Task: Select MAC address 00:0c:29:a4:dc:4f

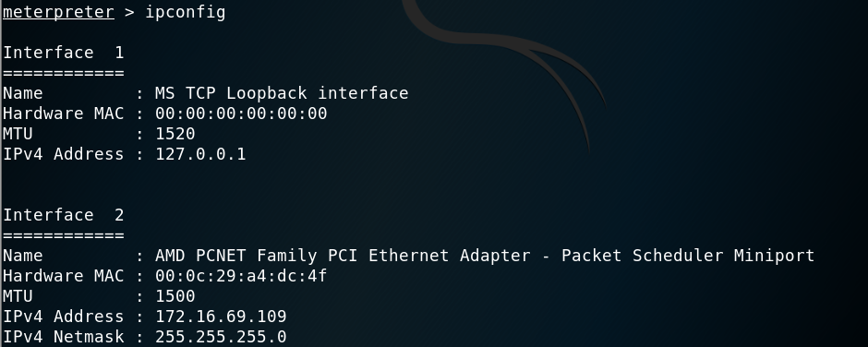Action: click(x=241, y=276)
